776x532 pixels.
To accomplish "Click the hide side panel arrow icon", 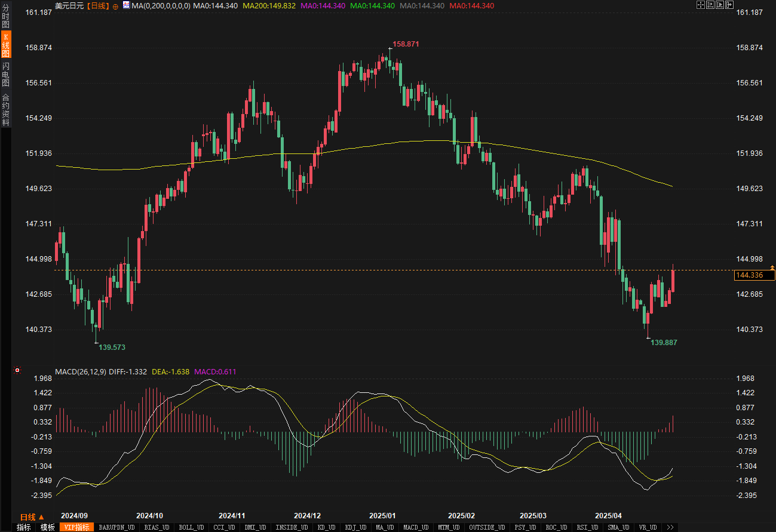I will click(729, 5).
